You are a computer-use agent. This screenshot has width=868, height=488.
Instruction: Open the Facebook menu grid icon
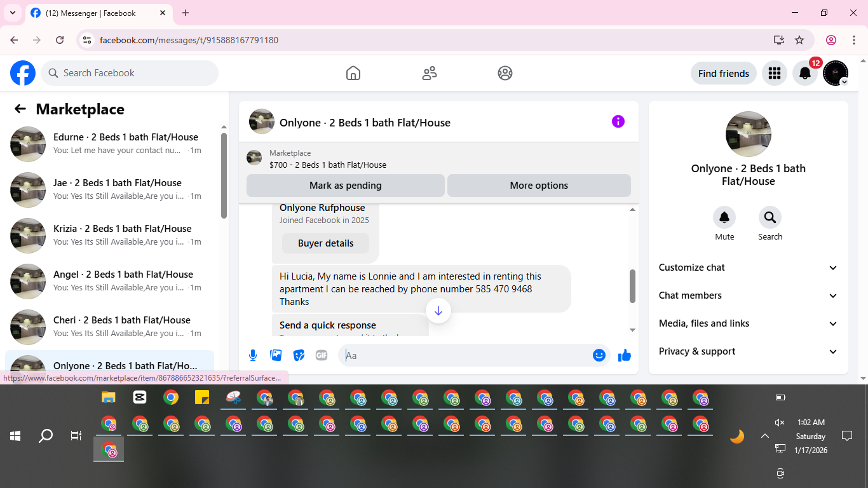(774, 73)
